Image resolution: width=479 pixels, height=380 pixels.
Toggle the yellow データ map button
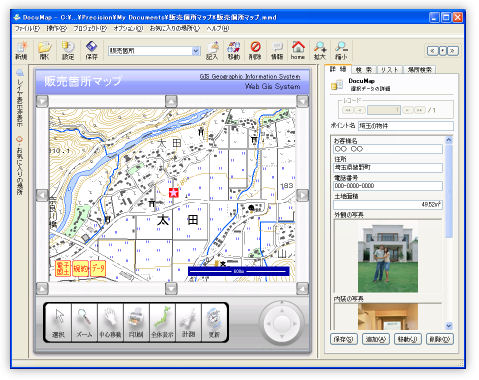point(98,269)
